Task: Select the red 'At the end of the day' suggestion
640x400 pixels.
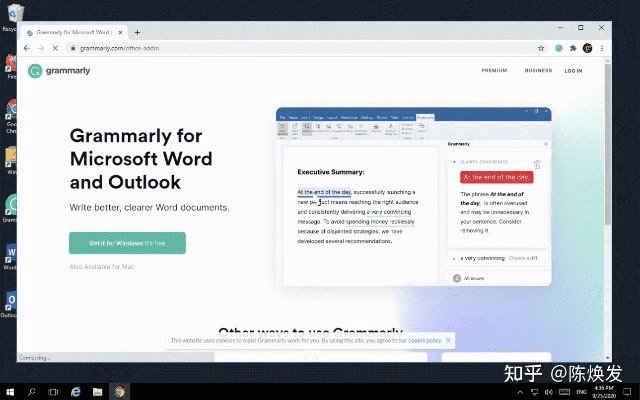Action: tap(496, 177)
